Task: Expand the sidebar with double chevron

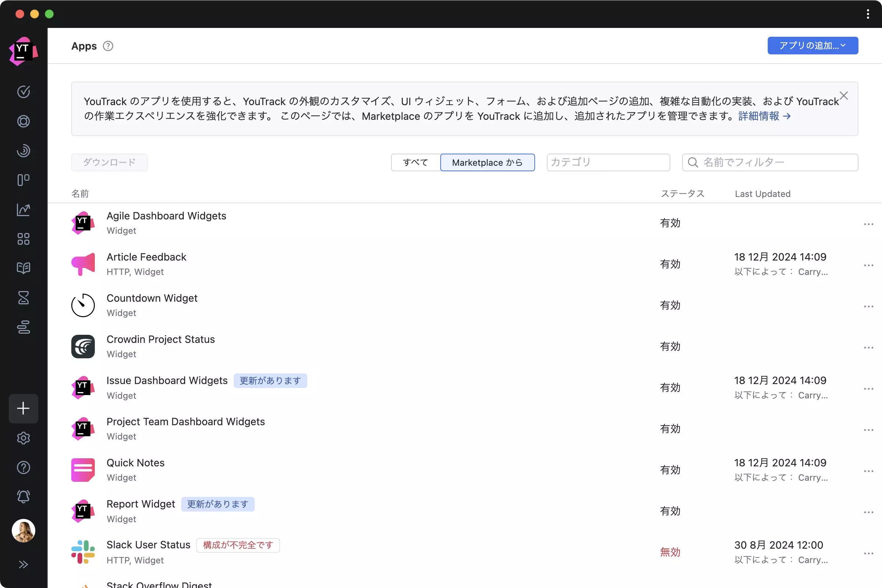Action: tap(23, 564)
